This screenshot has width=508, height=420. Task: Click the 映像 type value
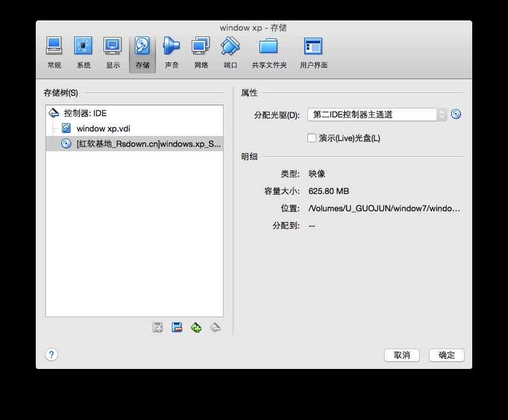click(x=316, y=174)
